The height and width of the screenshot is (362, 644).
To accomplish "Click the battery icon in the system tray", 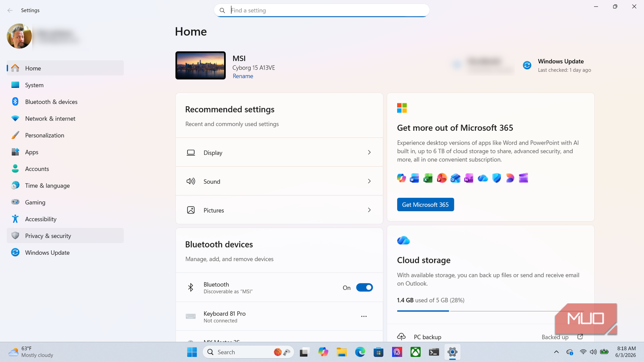I will click(605, 352).
